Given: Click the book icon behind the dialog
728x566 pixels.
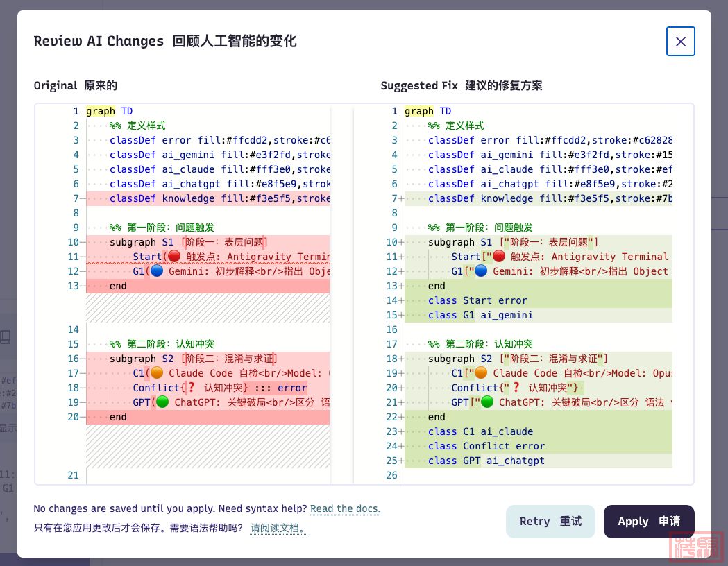Looking at the screenshot, I should click(x=6, y=337).
